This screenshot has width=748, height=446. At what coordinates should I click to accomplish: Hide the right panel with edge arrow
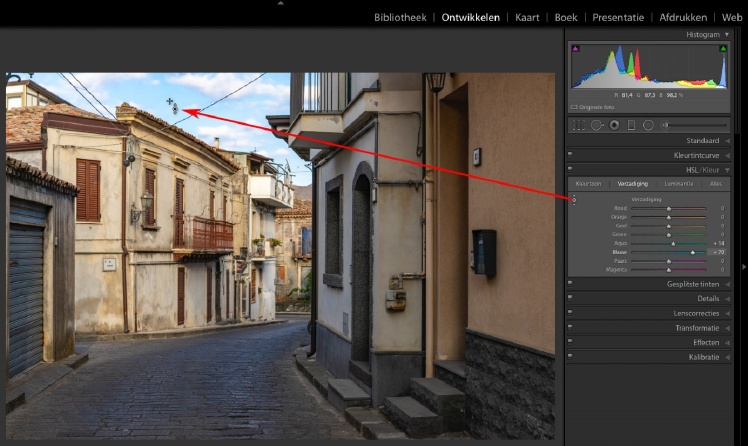(x=743, y=267)
